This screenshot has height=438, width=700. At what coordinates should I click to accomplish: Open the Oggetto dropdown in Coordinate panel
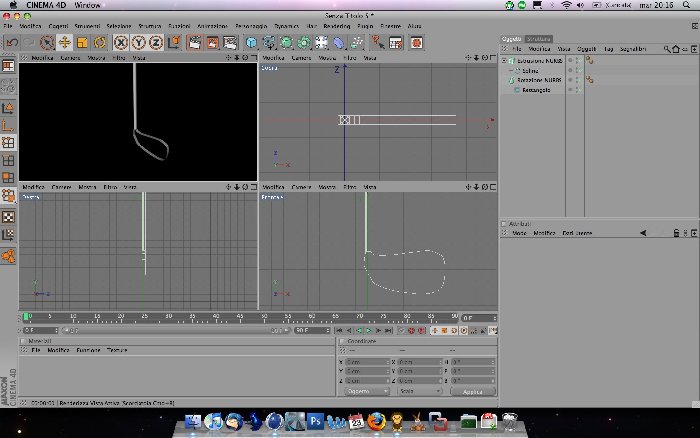(x=367, y=391)
